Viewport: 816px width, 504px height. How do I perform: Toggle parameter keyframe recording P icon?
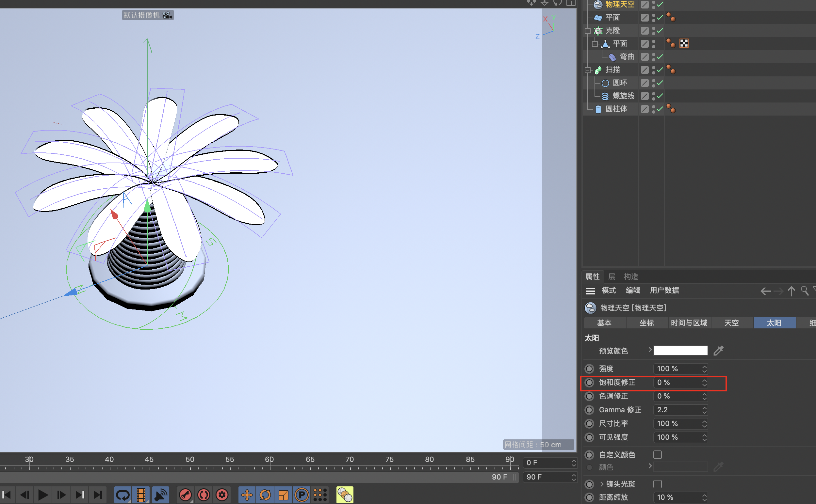tap(302, 495)
